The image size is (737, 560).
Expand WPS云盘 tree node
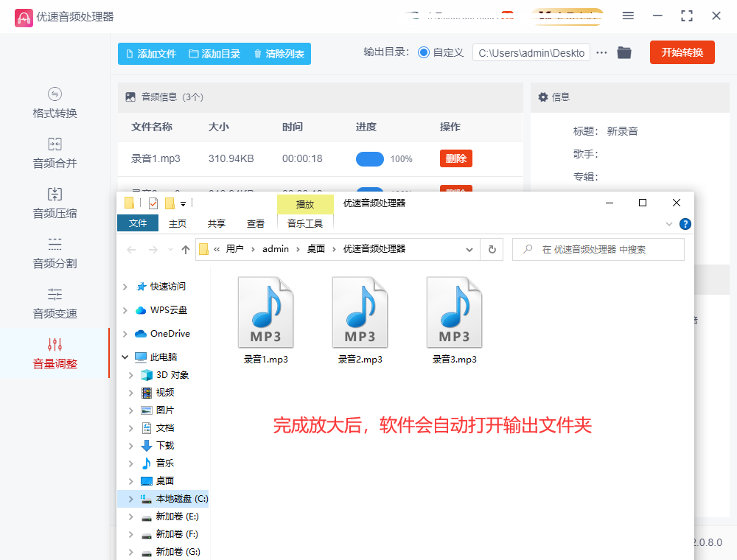pyautogui.click(x=125, y=310)
